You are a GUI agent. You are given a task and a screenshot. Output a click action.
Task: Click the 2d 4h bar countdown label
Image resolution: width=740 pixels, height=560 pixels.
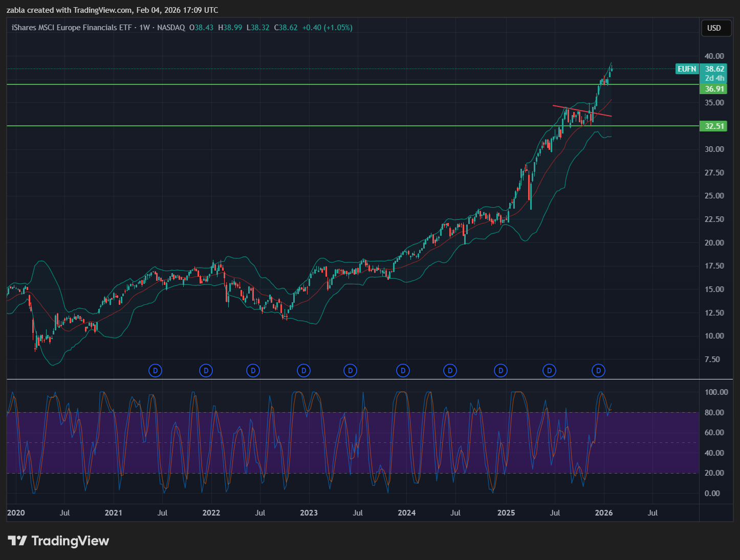pos(714,78)
